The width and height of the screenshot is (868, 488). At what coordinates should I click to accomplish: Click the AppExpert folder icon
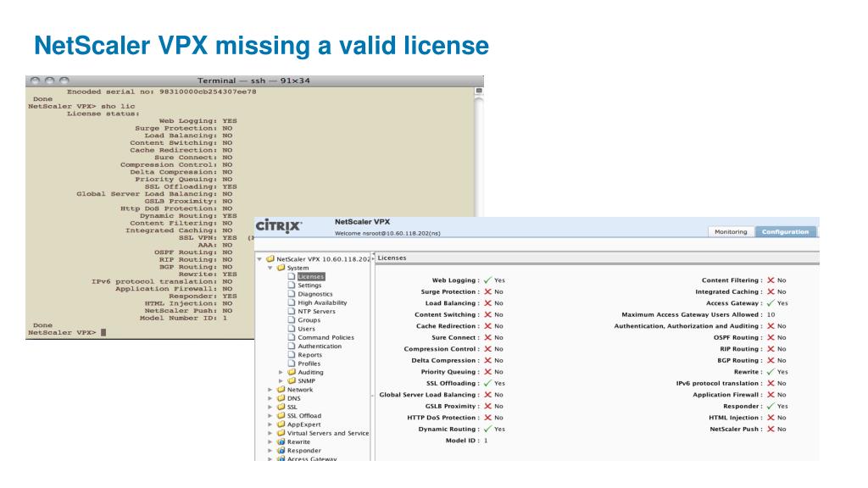point(281,424)
